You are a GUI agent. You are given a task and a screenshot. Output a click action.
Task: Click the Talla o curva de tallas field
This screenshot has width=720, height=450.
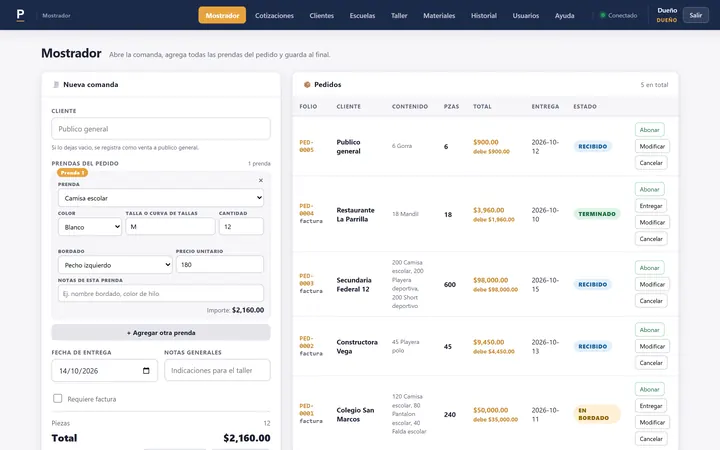click(170, 226)
